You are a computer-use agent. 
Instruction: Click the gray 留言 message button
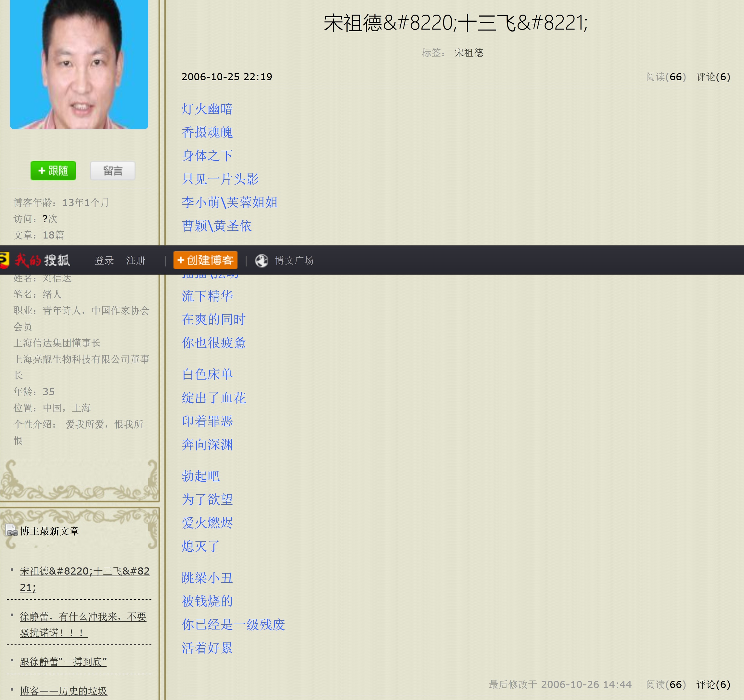coord(113,171)
